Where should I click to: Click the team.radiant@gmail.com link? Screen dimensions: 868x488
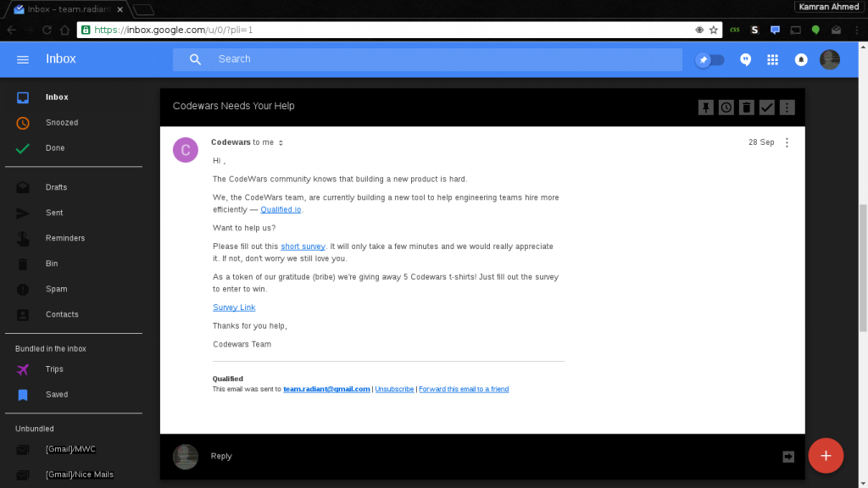click(326, 390)
